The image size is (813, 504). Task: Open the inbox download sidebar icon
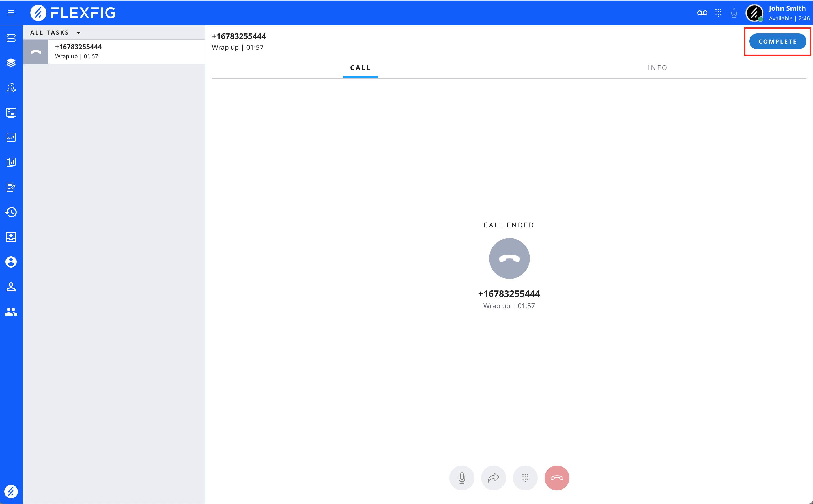tap(11, 237)
